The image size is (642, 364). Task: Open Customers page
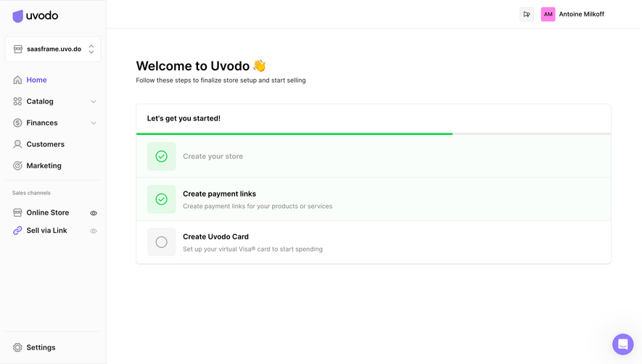pyautogui.click(x=46, y=144)
